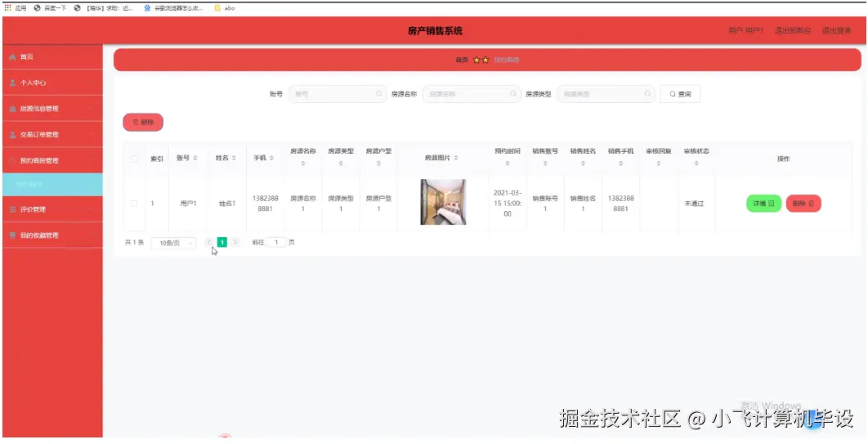Expand the 评价管理 menu chevron
This screenshot has width=868, height=444.
click(x=92, y=209)
